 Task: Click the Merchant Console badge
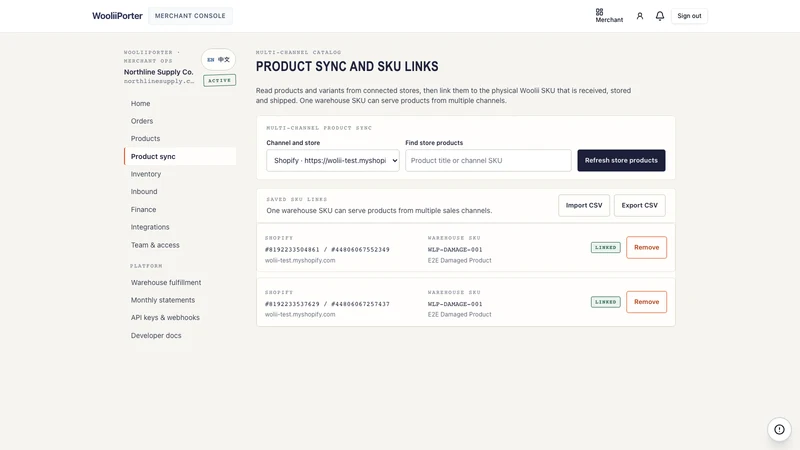(x=190, y=16)
